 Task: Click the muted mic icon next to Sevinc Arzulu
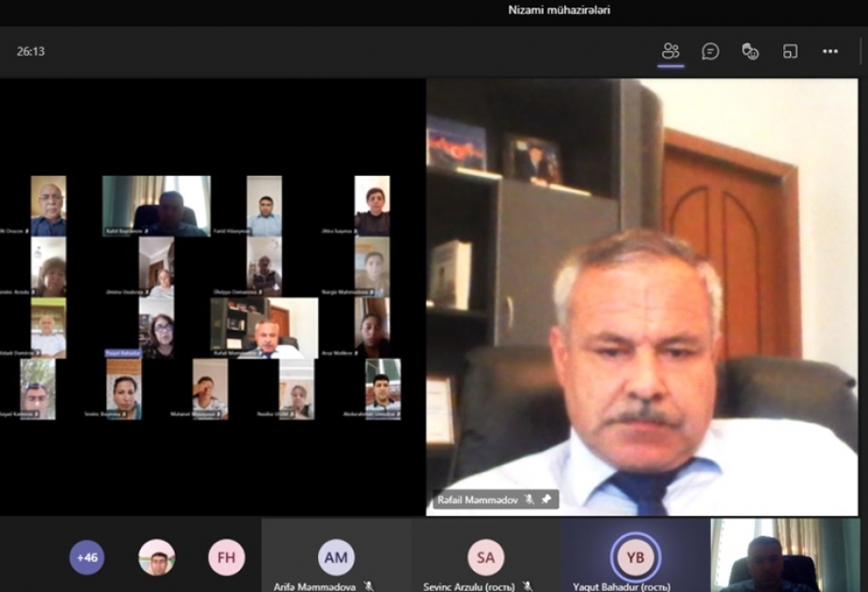point(528,586)
